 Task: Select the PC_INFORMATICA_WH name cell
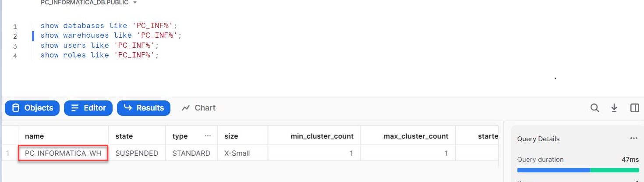(x=63, y=153)
